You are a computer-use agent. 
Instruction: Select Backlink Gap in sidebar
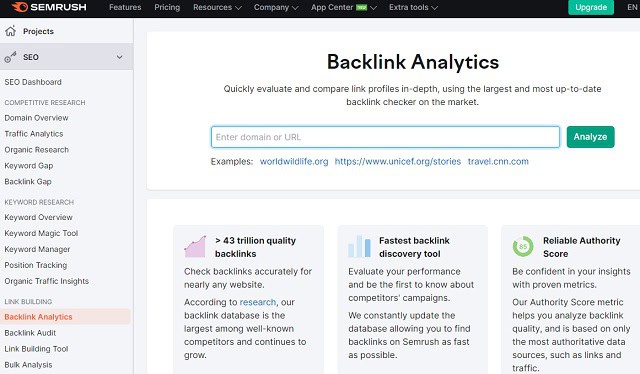(28, 182)
